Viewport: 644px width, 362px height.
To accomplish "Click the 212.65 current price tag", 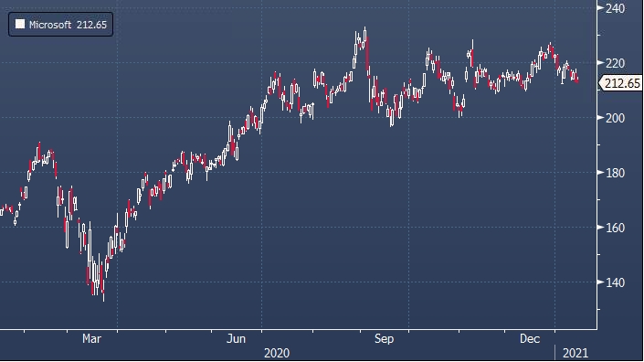I will 620,83.
